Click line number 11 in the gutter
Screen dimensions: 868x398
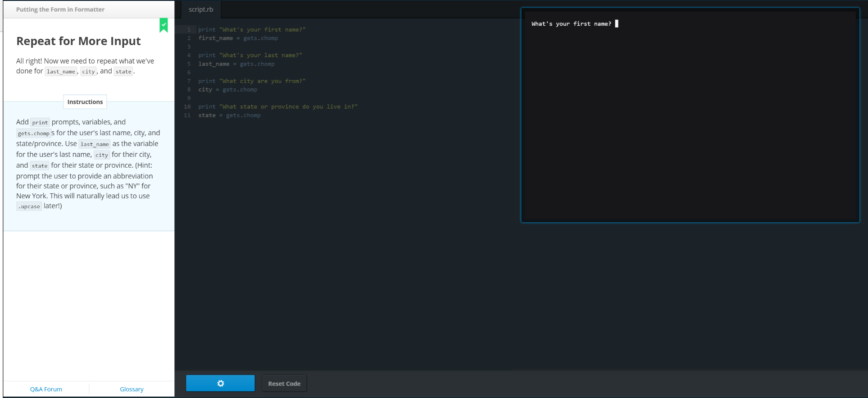click(187, 115)
